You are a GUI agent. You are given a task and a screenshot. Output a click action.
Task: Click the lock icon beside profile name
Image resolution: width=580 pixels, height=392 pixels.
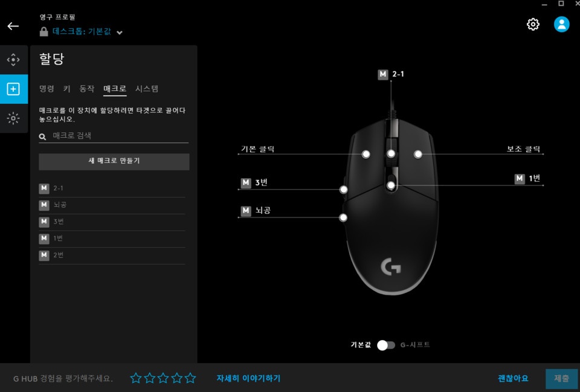tap(44, 31)
